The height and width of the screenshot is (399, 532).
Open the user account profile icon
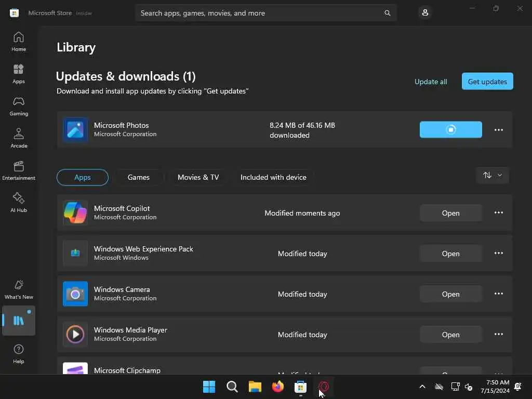425,13
